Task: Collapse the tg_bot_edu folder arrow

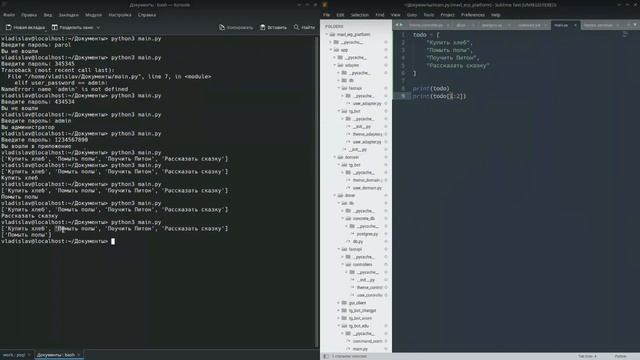Action: [x=339, y=326]
